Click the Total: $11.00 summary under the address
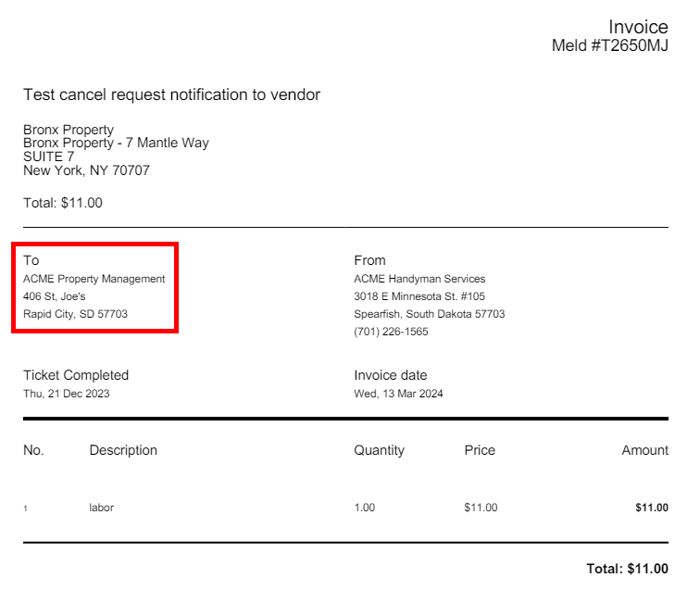The height and width of the screenshot is (590, 700). [63, 203]
